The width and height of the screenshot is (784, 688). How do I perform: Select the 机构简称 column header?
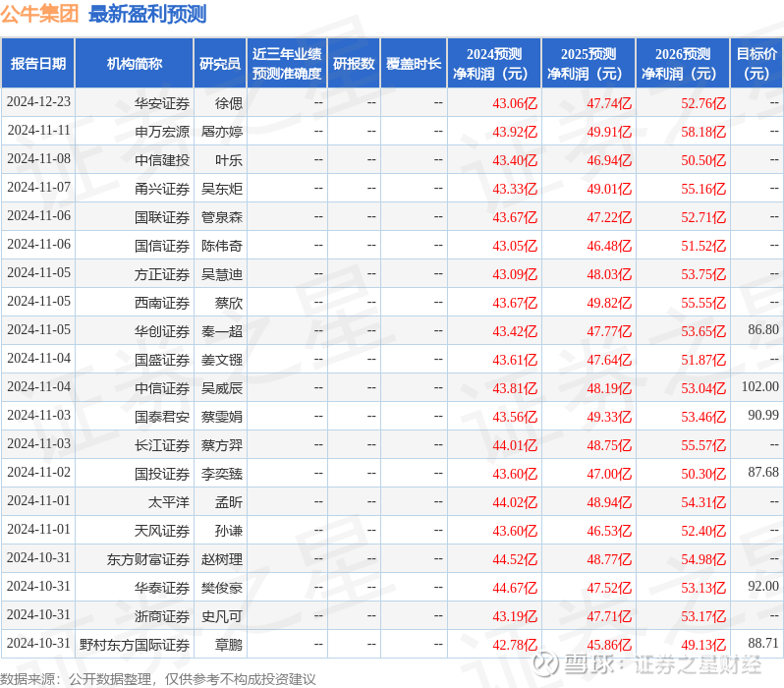[x=135, y=63]
